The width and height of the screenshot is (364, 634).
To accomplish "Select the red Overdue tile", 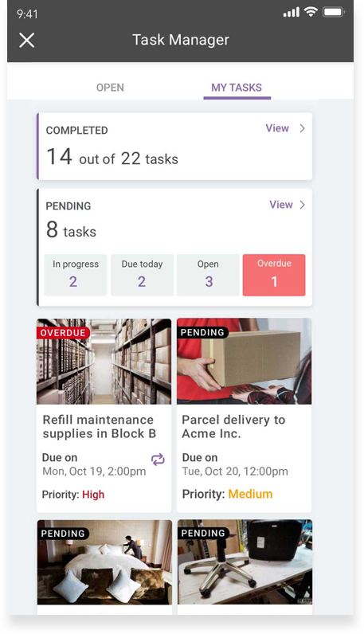I will pyautogui.click(x=274, y=275).
